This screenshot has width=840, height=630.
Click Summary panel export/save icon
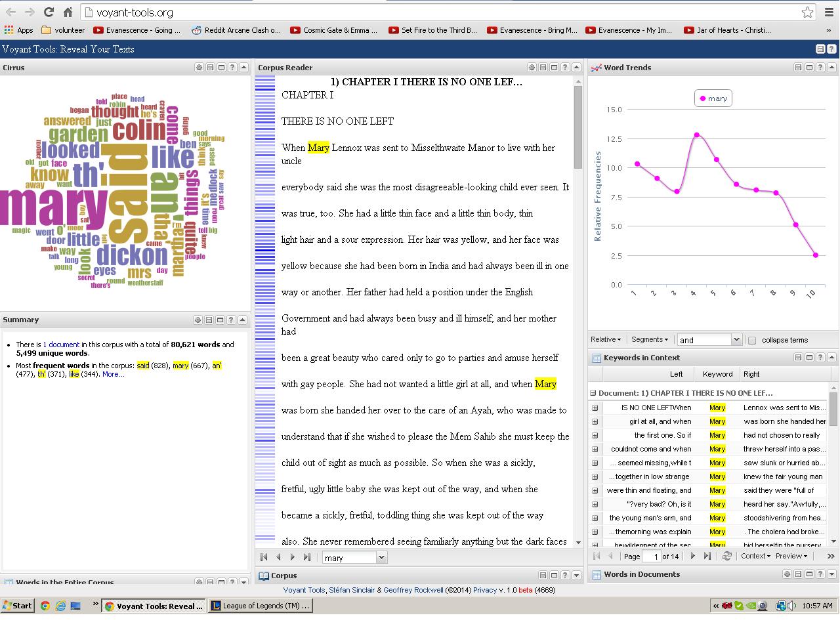coord(209,320)
